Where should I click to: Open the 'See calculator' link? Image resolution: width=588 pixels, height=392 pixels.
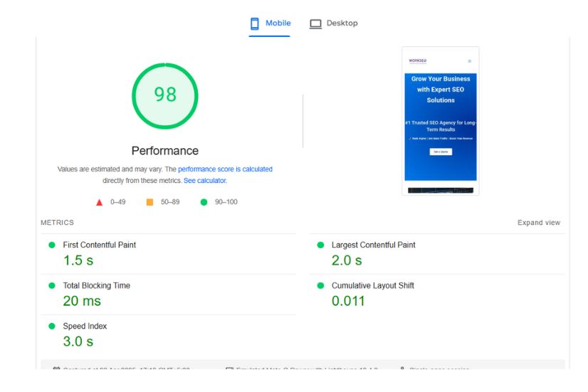coord(205,181)
